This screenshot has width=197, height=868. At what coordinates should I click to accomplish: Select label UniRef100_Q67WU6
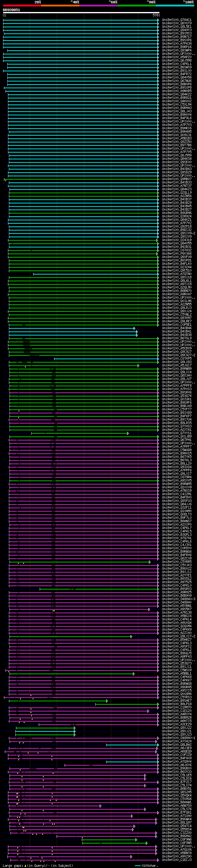176,81
